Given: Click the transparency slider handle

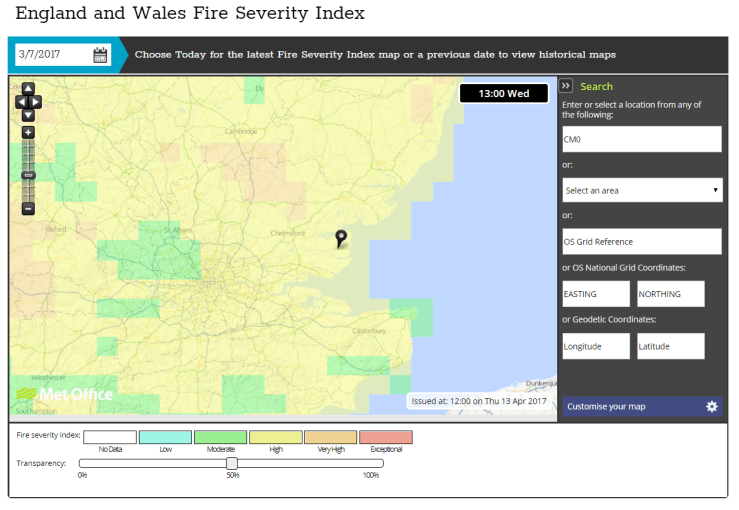Looking at the screenshot, I should 232,463.
